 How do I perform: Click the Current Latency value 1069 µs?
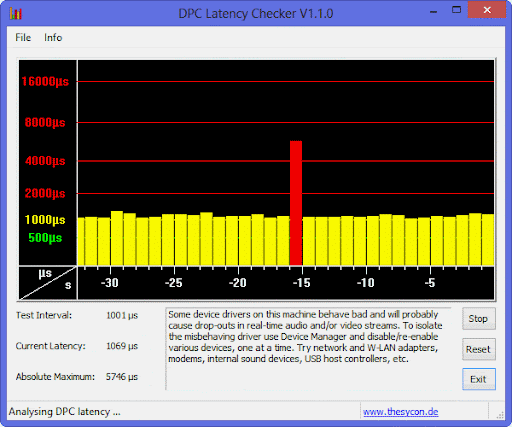pyautogui.click(x=122, y=346)
